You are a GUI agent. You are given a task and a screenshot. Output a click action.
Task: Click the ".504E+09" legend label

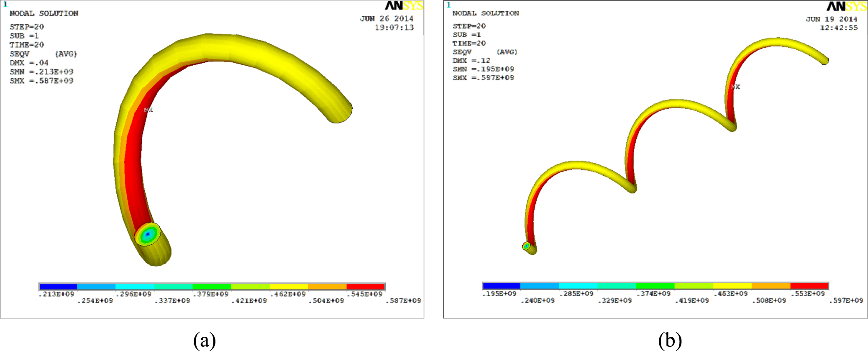click(326, 301)
